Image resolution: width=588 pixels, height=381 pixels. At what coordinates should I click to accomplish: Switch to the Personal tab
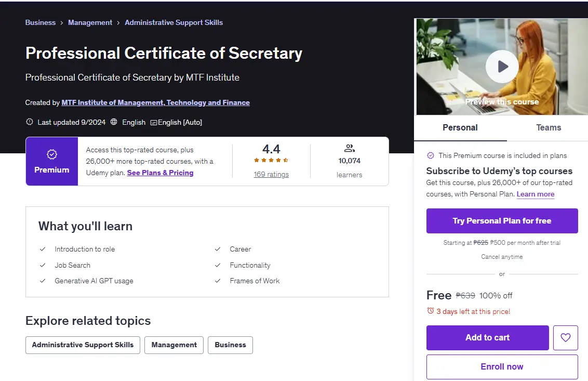click(460, 128)
